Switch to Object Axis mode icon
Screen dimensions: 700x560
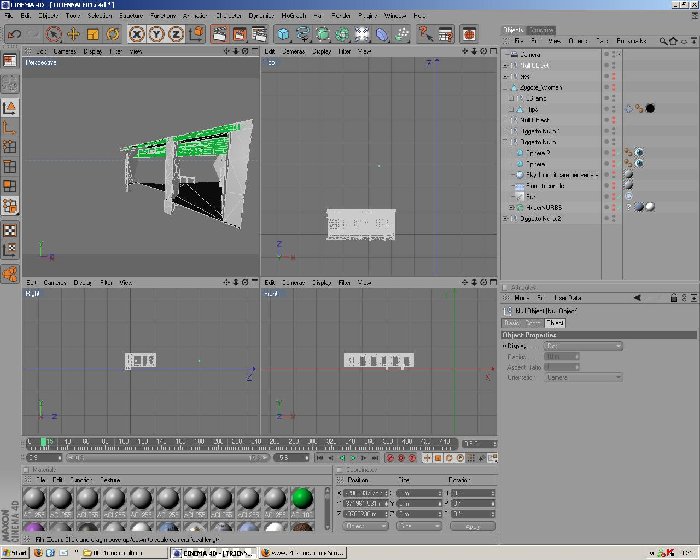[x=10, y=128]
